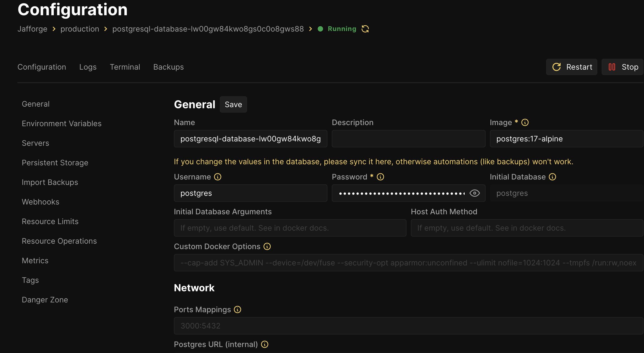Open Resource Limits section

(50, 221)
